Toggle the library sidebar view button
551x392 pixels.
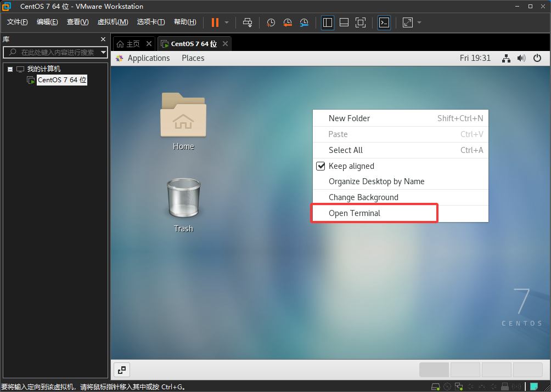[328, 22]
